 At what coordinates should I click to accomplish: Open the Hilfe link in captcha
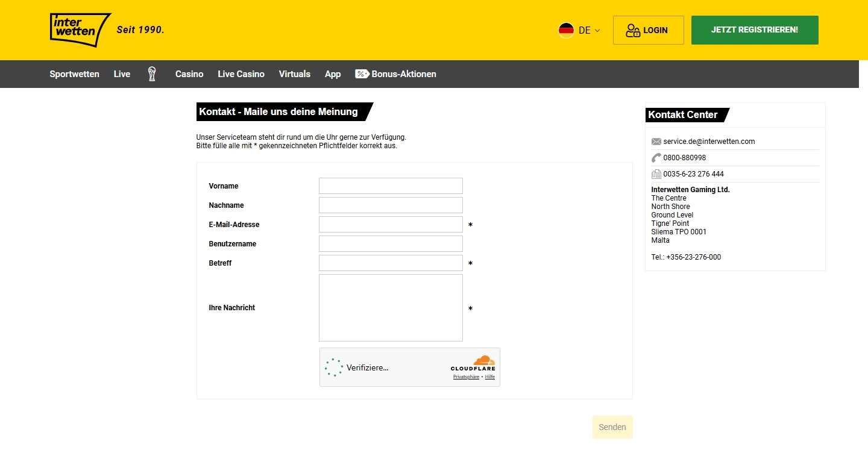(x=490, y=377)
